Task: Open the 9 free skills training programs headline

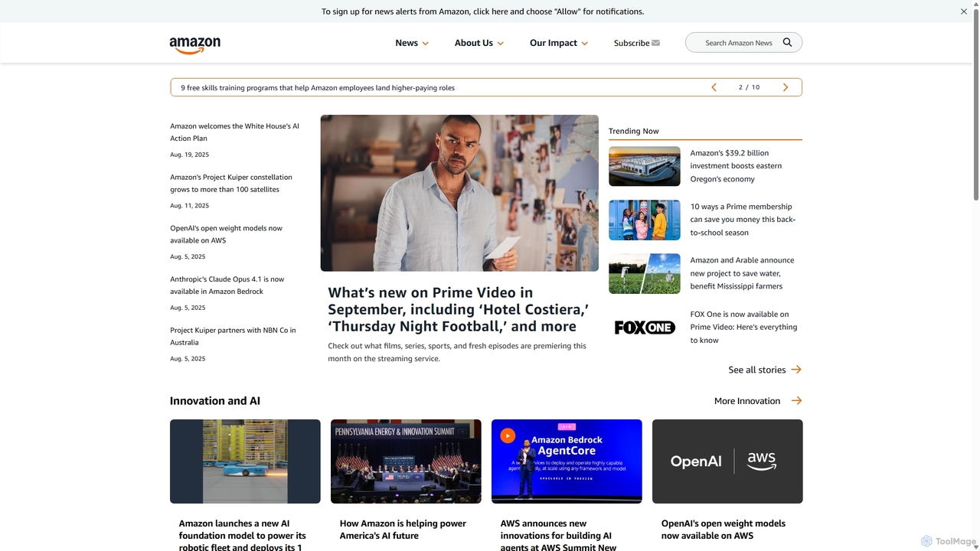Action: point(318,88)
